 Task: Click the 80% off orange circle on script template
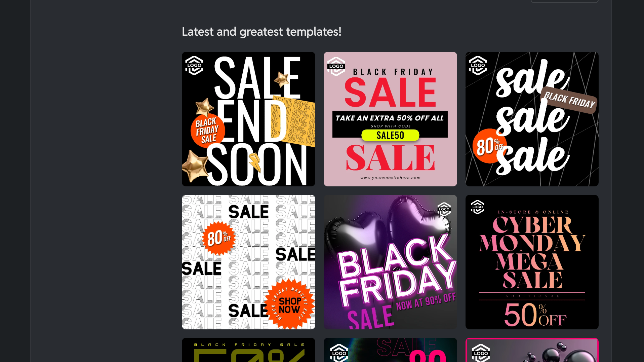(x=489, y=146)
